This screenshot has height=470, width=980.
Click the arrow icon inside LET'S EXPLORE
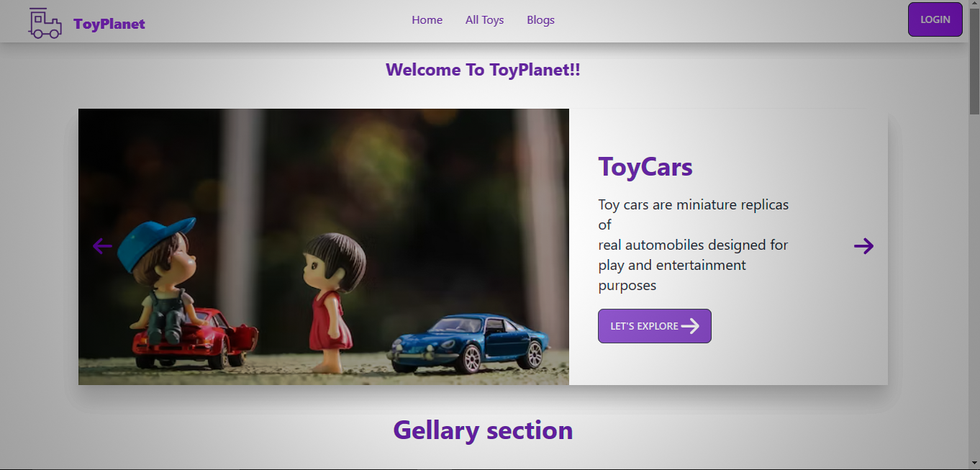tap(691, 325)
